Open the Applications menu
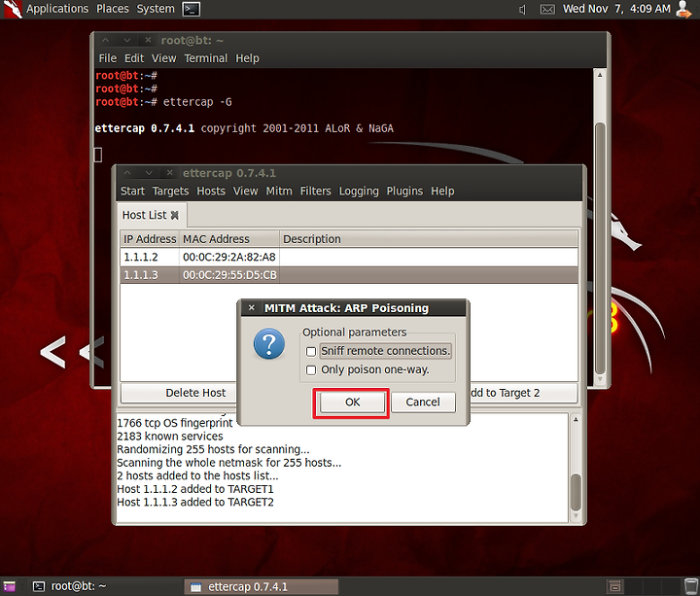Image resolution: width=700 pixels, height=596 pixels. click(57, 9)
